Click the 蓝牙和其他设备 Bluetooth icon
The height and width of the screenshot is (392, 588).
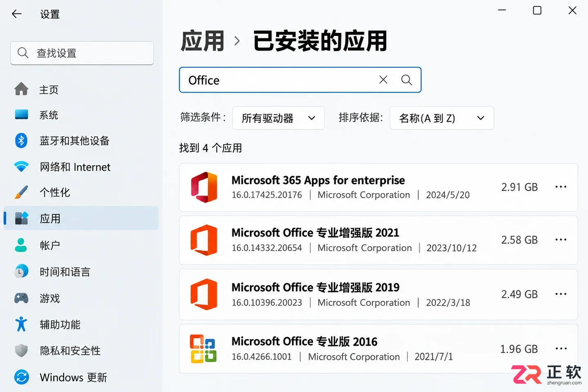(21, 140)
